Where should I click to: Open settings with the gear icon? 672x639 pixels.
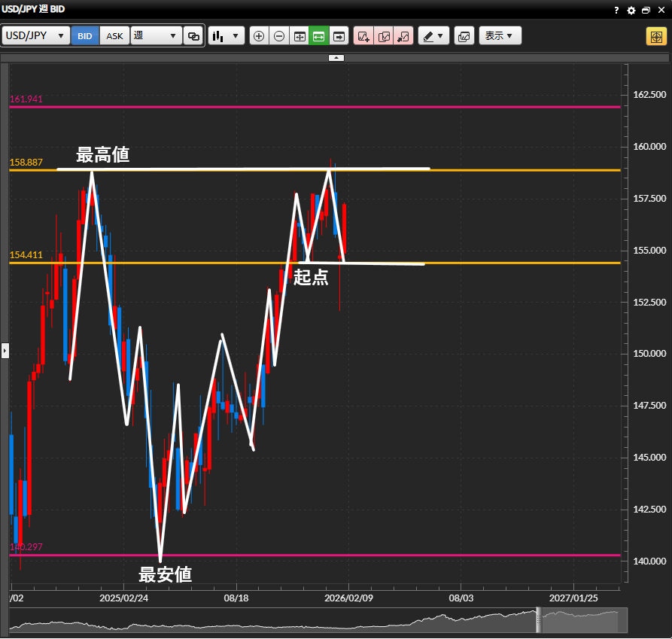(x=631, y=10)
